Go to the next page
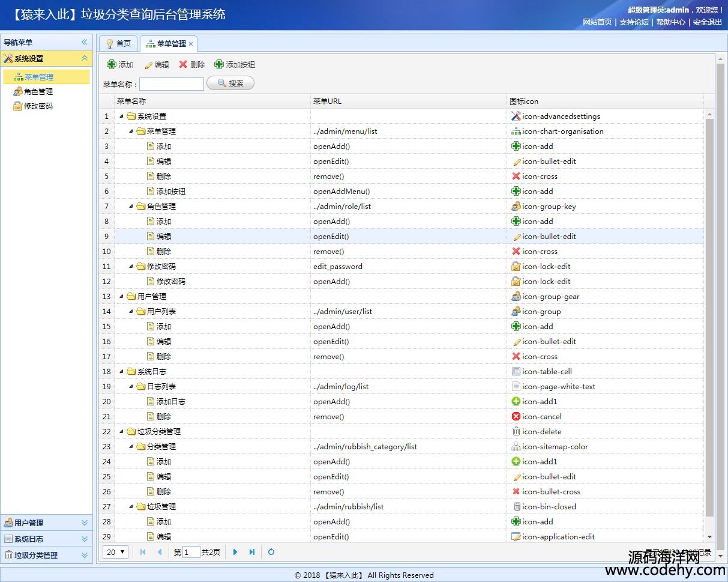Viewport: 728px width, 582px height. point(235,552)
